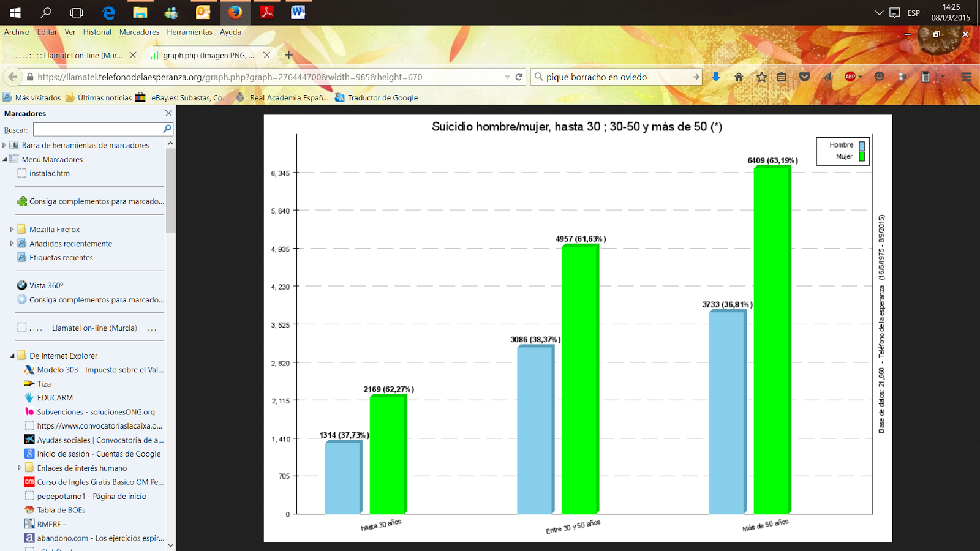Open the Action Center notifications icon
980x551 pixels.
point(895,12)
